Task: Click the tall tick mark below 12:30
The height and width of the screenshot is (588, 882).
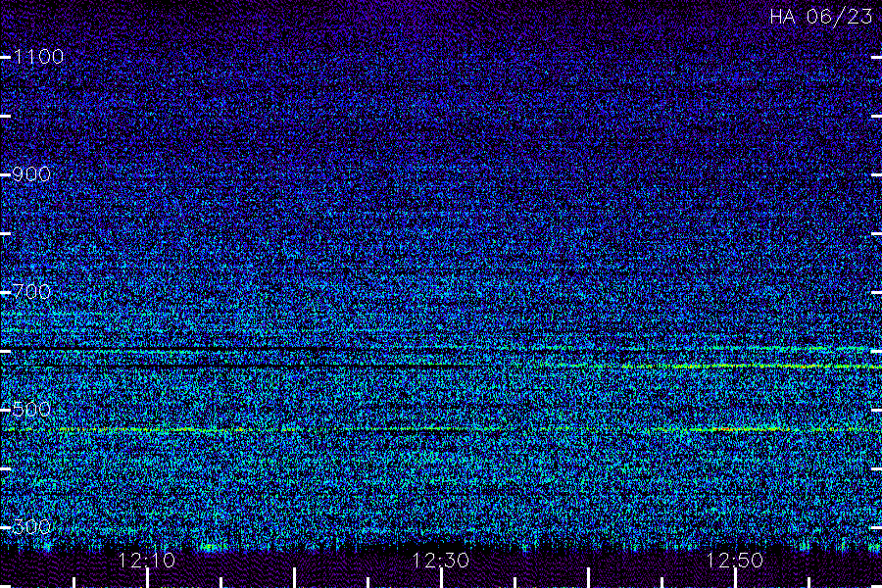Action: 442,578
